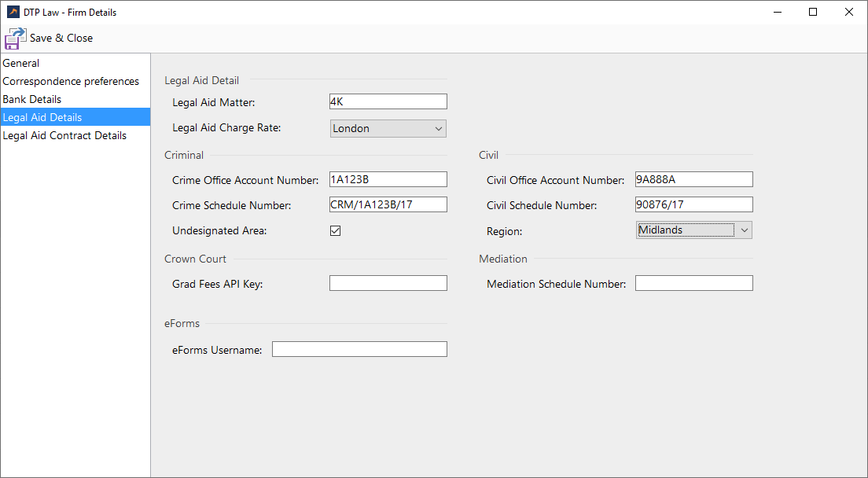Click the Save & Close floppy disk icon
The width and height of the screenshot is (868, 478).
point(16,38)
